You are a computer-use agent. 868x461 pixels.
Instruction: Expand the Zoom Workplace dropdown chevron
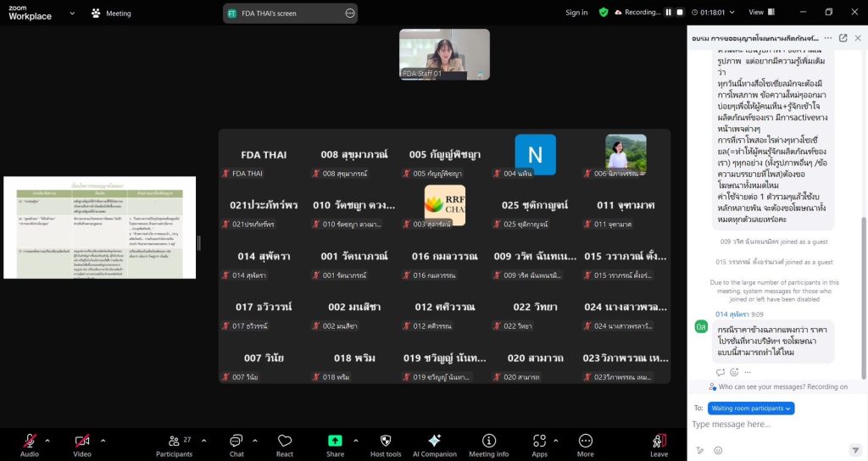pyautogui.click(x=72, y=14)
